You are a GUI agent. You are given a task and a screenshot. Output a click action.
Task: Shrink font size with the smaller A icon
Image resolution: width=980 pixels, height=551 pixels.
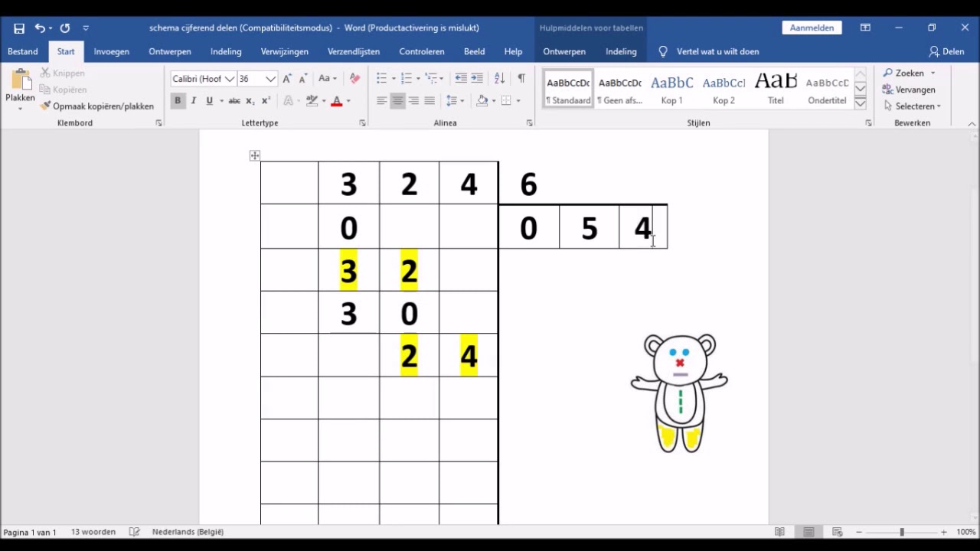pos(303,79)
